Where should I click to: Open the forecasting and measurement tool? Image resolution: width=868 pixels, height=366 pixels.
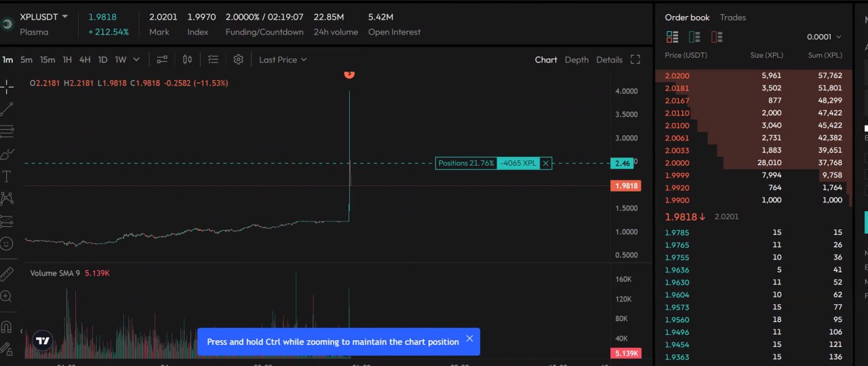coord(7,221)
